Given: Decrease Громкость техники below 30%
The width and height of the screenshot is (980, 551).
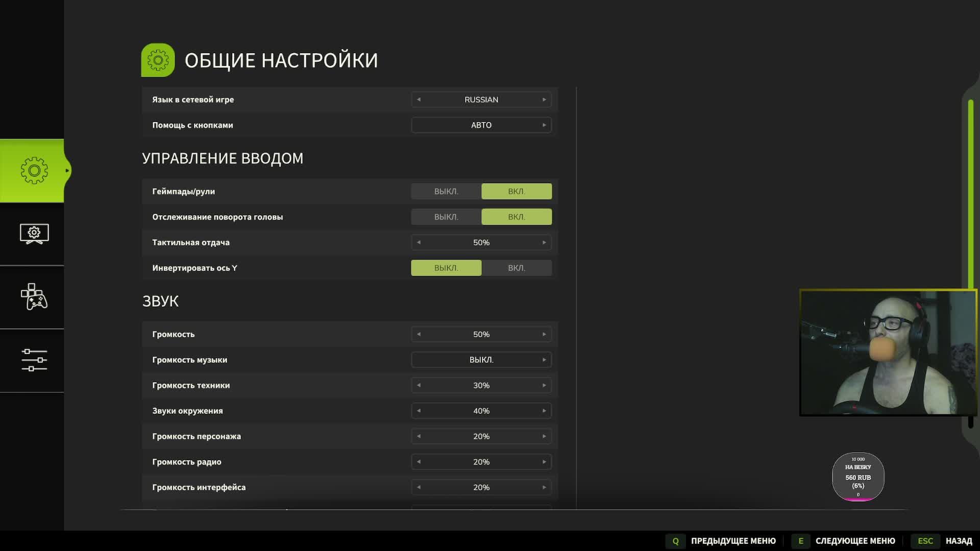Looking at the screenshot, I should coord(419,385).
